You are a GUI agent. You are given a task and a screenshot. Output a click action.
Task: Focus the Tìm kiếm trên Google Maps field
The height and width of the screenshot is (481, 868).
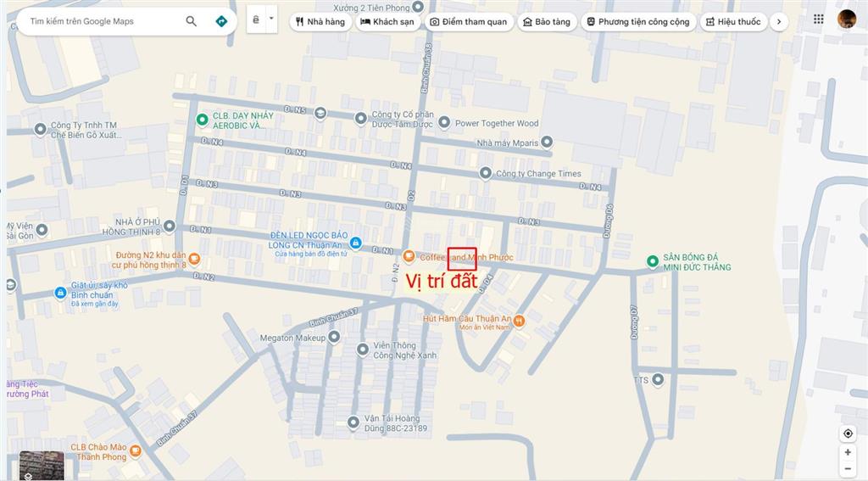(x=103, y=21)
